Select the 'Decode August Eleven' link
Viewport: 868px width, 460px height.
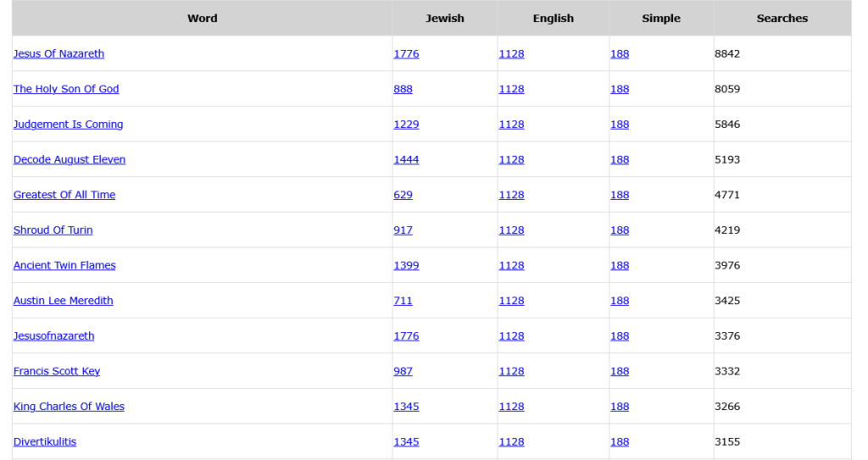(70, 159)
